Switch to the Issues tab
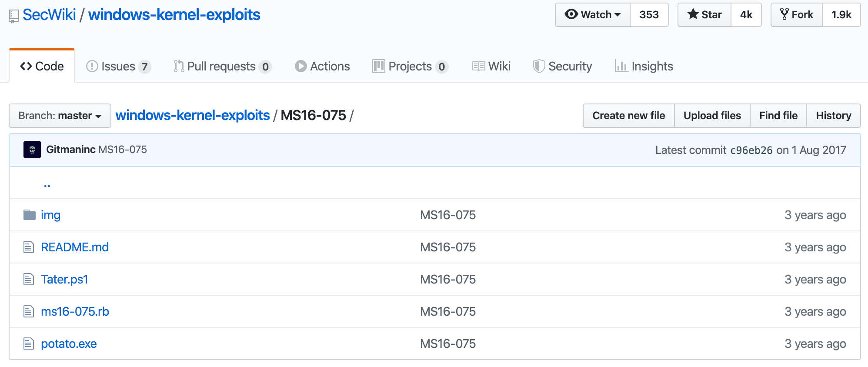Image resolution: width=868 pixels, height=367 pixels. coord(118,66)
